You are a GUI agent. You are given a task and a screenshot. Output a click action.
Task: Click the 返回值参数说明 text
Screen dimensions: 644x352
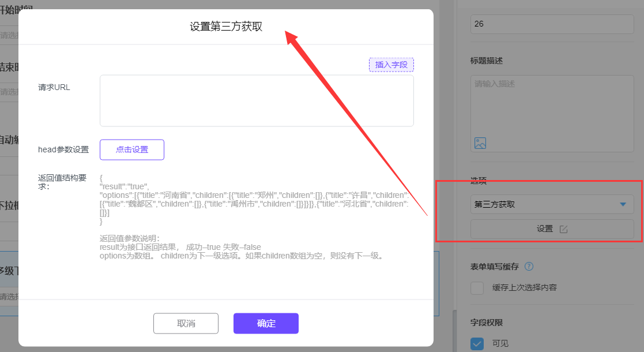pyautogui.click(x=130, y=238)
